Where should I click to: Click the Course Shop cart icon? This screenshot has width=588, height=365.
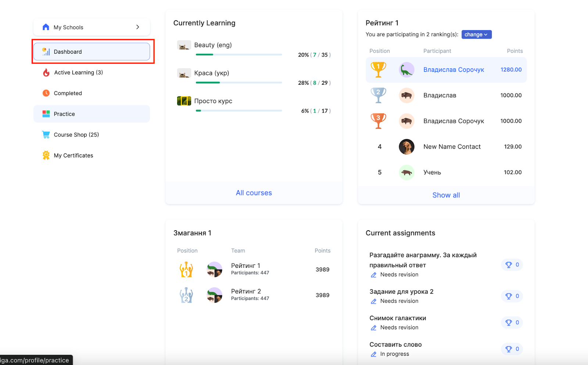(46, 135)
